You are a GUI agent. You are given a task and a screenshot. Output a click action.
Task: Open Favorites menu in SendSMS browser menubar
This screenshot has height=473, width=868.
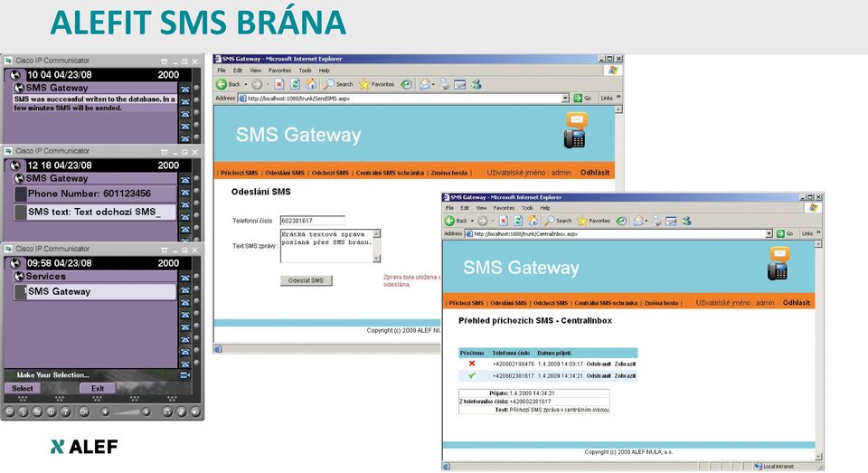[x=279, y=71]
